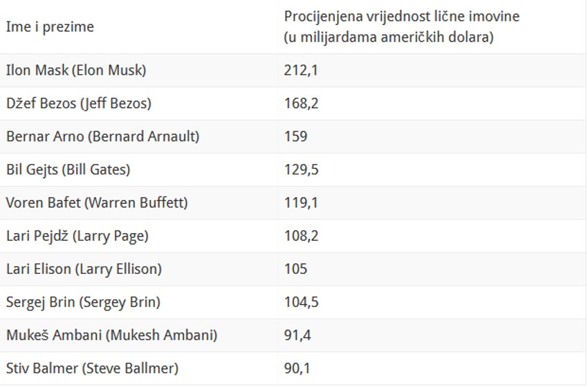Select the Džef Bezos (Jeff Bezos) cell
This screenshot has height=388, width=588.
point(78,103)
